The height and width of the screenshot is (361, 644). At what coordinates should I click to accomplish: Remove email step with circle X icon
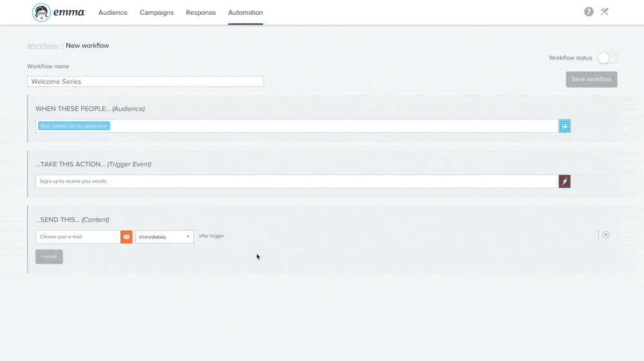coord(606,235)
